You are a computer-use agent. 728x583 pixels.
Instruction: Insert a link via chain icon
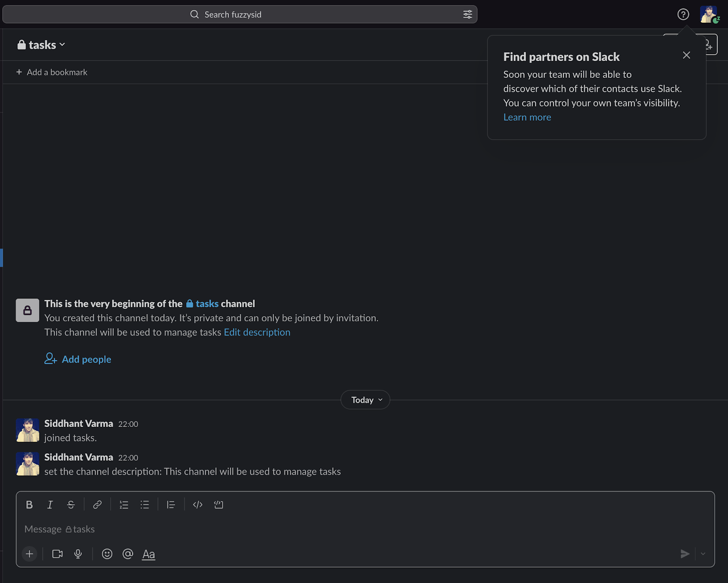click(x=97, y=505)
